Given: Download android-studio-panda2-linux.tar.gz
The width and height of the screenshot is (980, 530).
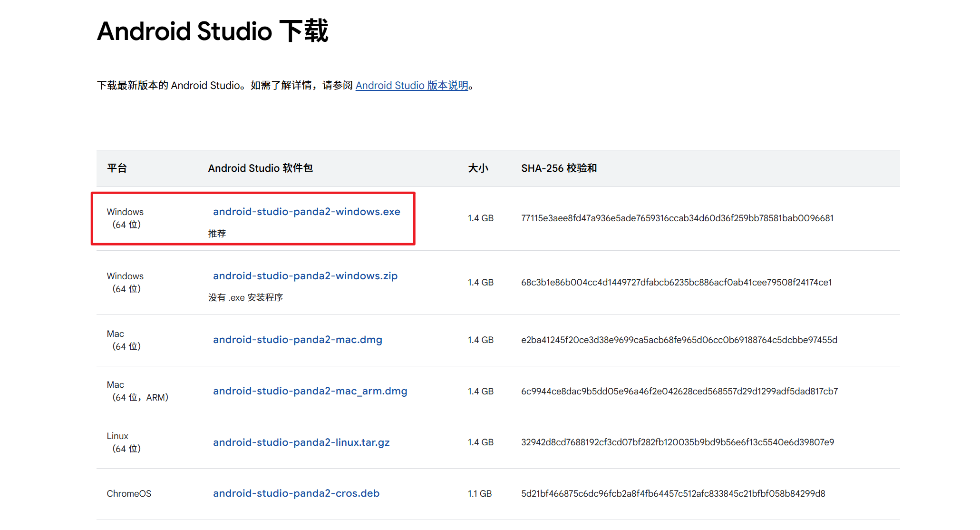Looking at the screenshot, I should tap(301, 442).
